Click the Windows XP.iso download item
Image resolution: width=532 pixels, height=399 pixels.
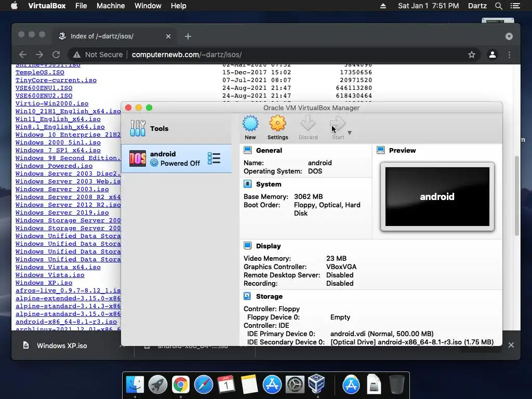pyautogui.click(x=62, y=345)
